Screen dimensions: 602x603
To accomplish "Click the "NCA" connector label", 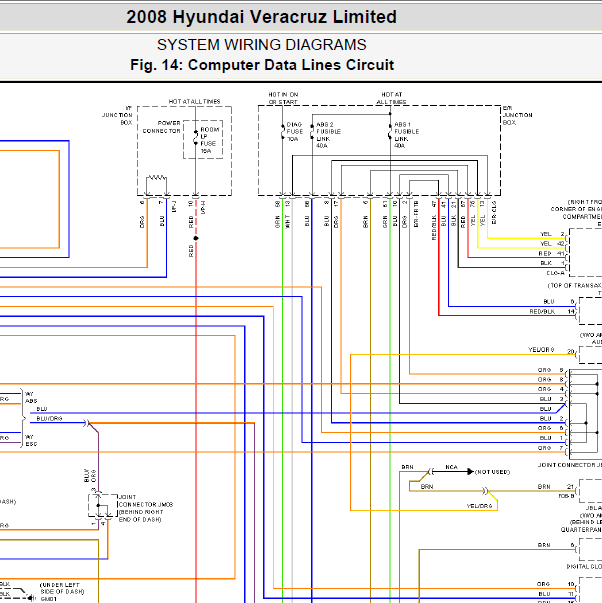I will point(451,467).
